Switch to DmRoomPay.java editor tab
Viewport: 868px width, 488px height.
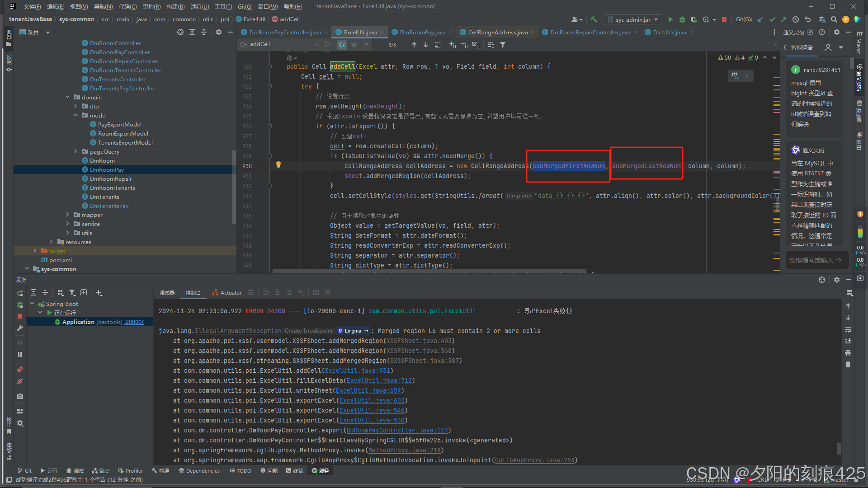pos(422,32)
